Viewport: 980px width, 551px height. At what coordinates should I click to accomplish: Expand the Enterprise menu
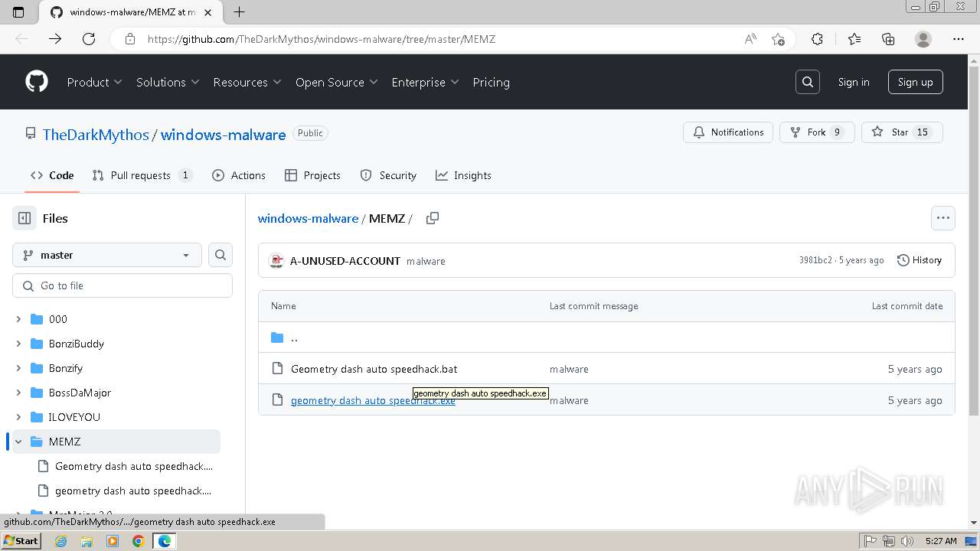click(x=425, y=82)
